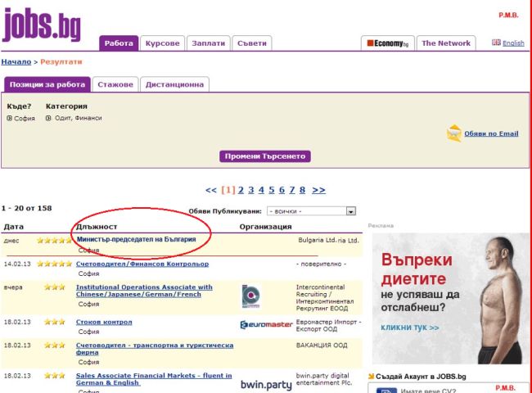Screen dimensions: 532x393
Task: Click Създай Акаунт в JOBS.bg heading
Action: point(421,377)
